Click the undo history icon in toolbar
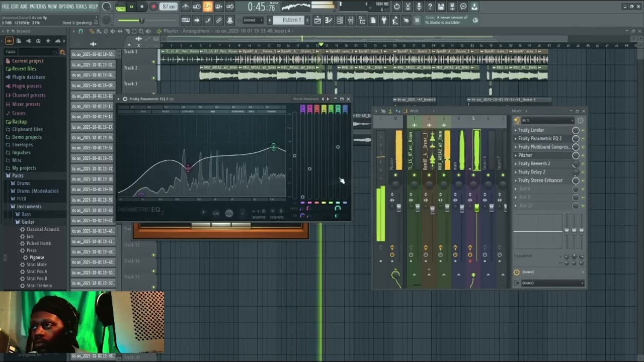This screenshot has height=362, width=644. click(396, 7)
